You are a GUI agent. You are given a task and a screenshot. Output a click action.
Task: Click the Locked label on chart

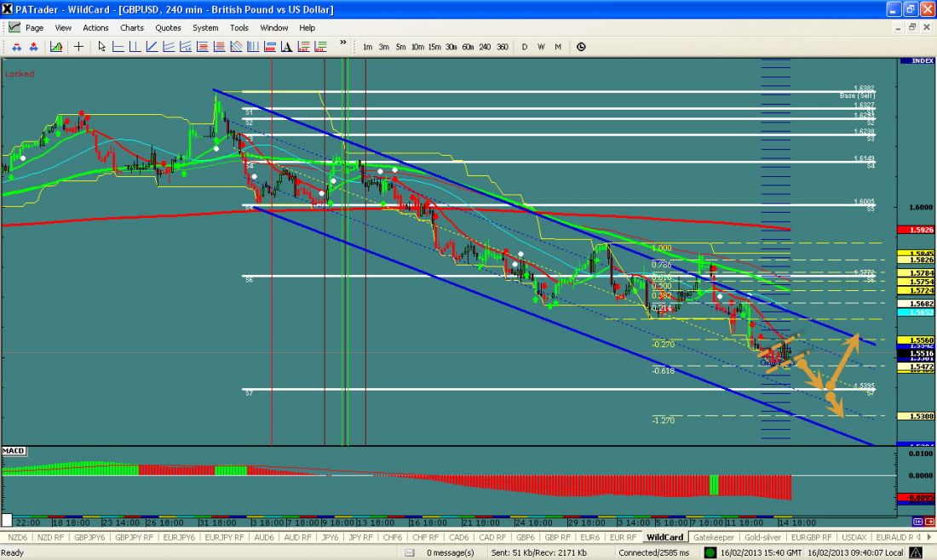tap(20, 74)
